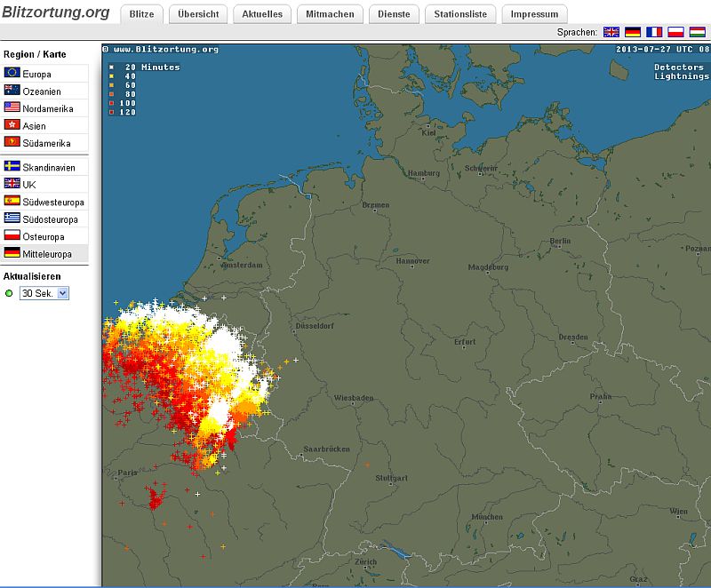Click the Swedish flag for Skandinavien
The height and width of the screenshot is (588, 711).
(12, 167)
